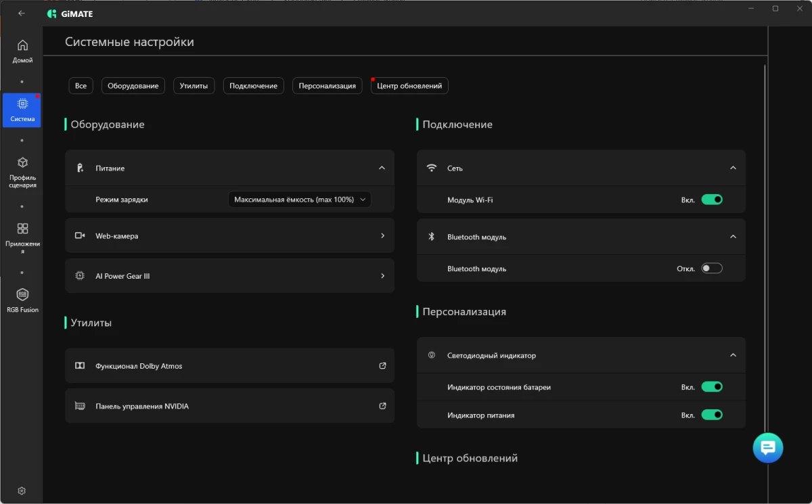Open the Центр обновлений filter tab
The image size is (812, 504).
coord(409,86)
